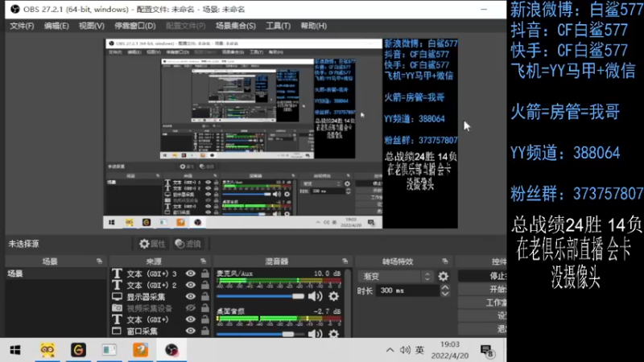The height and width of the screenshot is (362, 644).
Task: Select the 场景 item in scenes list
Action: click(x=56, y=274)
